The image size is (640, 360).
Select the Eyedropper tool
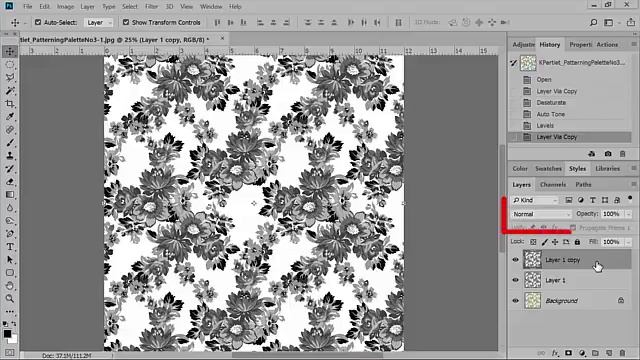(10, 117)
